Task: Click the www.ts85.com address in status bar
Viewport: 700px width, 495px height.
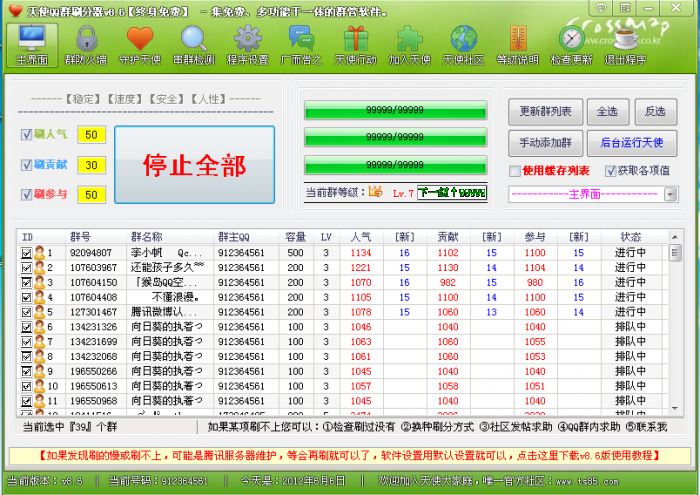Action: click(587, 482)
